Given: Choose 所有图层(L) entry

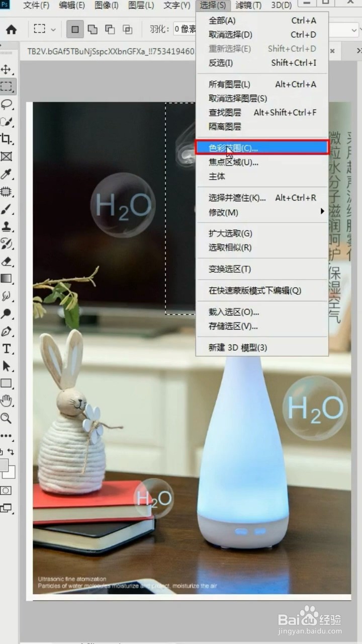Looking at the screenshot, I should (262, 85).
